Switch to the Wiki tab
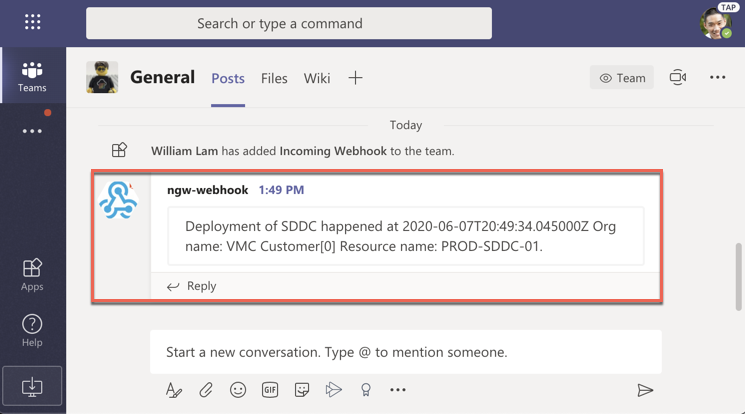This screenshot has height=414, width=745. [317, 78]
